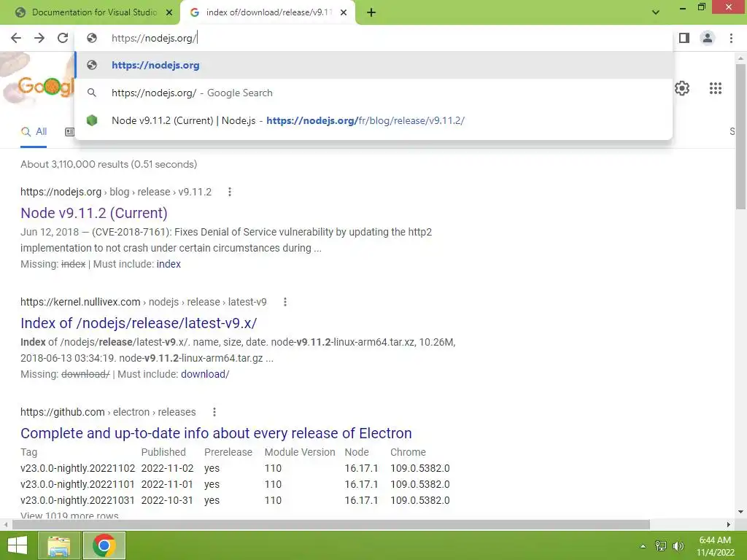Open the network status tray icon
This screenshot has height=560, width=747.
pyautogui.click(x=660, y=546)
